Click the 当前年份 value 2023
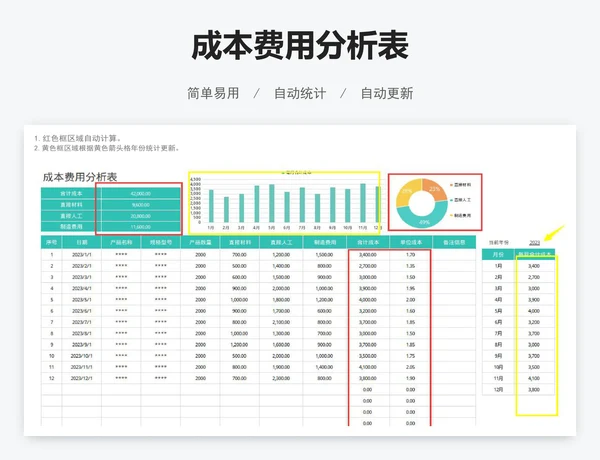 click(535, 243)
